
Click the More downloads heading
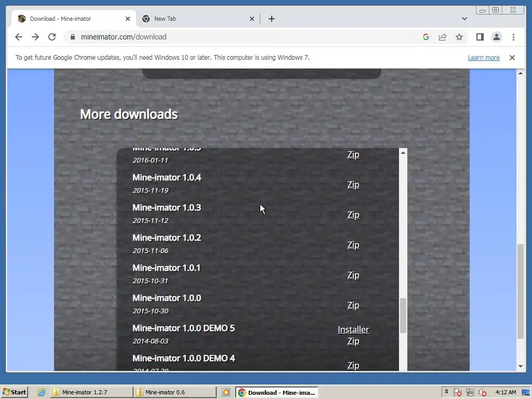tap(129, 114)
